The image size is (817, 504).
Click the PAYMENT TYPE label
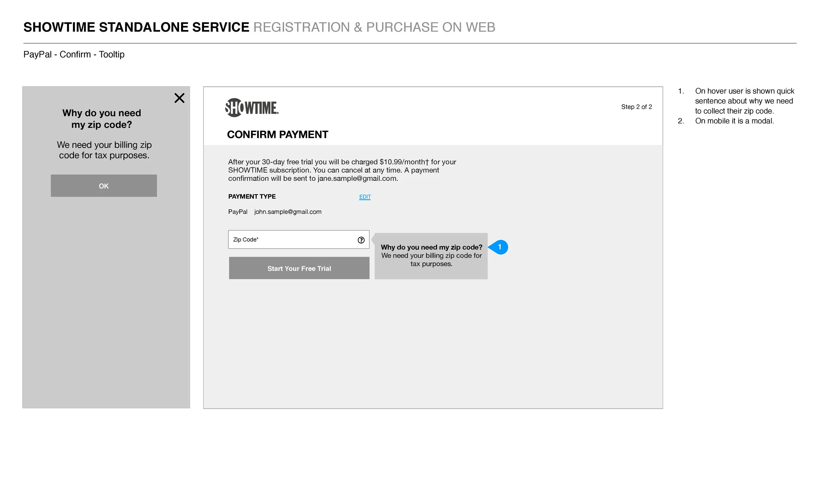pos(252,196)
